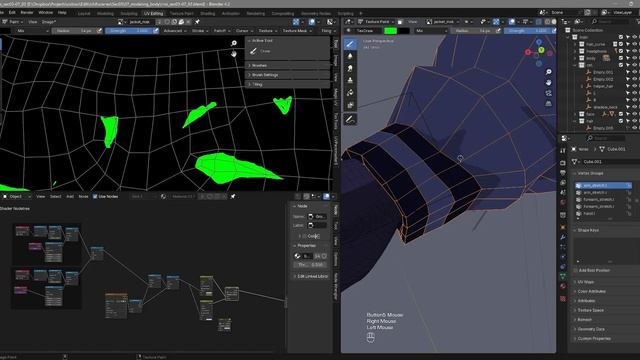Image resolution: width=640 pixels, height=360 pixels.
Task: Toggle Add Rest Position checkbox
Action: click(576, 270)
